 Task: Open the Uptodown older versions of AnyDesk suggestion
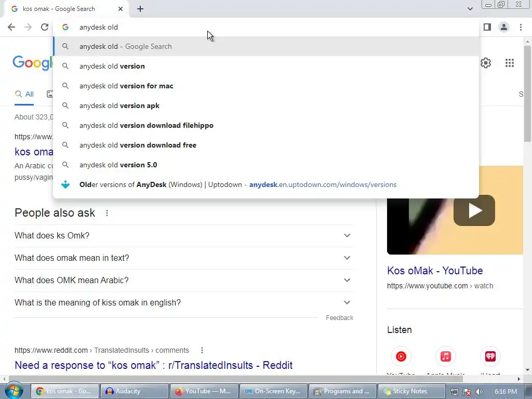click(x=267, y=184)
